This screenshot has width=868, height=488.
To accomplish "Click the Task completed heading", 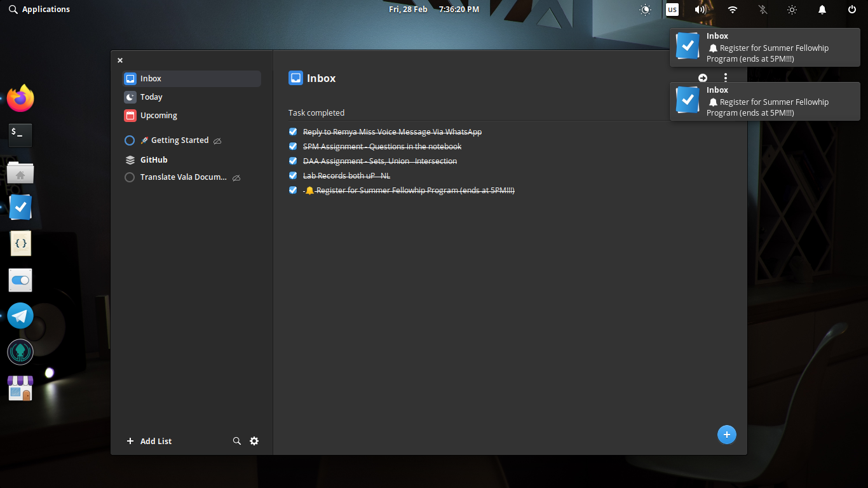I will pyautogui.click(x=316, y=112).
